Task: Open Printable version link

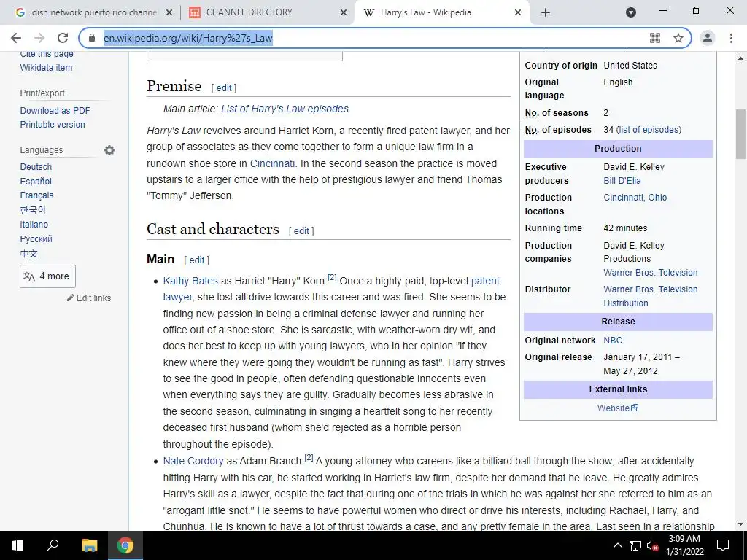Action: [53, 124]
